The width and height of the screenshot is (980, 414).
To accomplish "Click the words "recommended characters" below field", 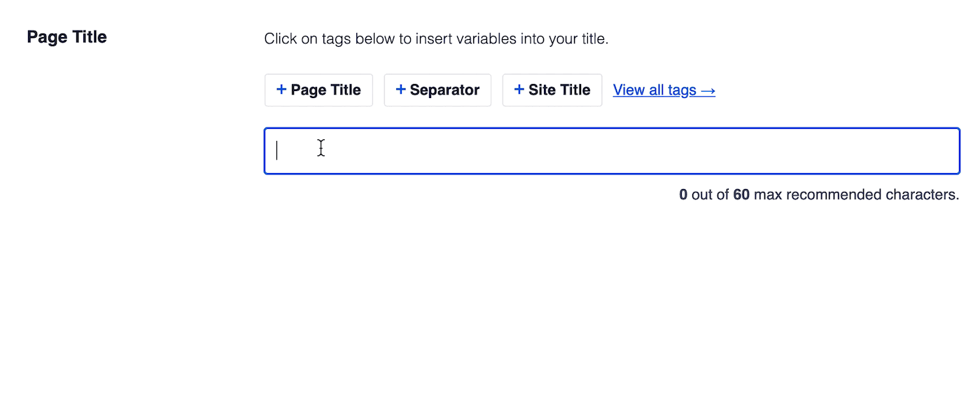I will 871,195.
